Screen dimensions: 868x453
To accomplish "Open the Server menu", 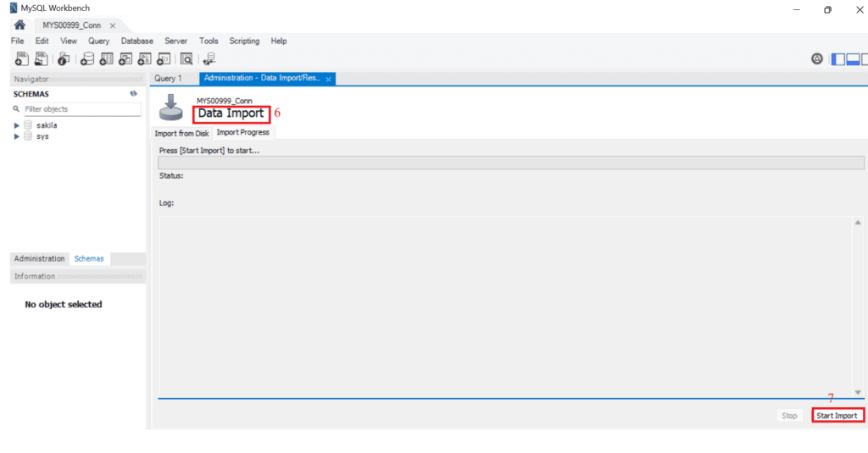I will pos(175,41).
